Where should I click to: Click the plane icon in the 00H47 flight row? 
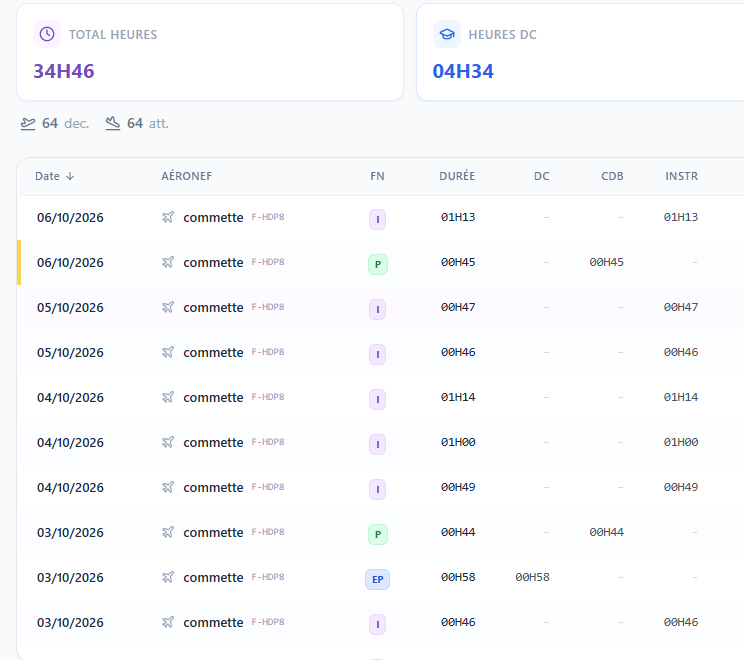tap(168, 307)
